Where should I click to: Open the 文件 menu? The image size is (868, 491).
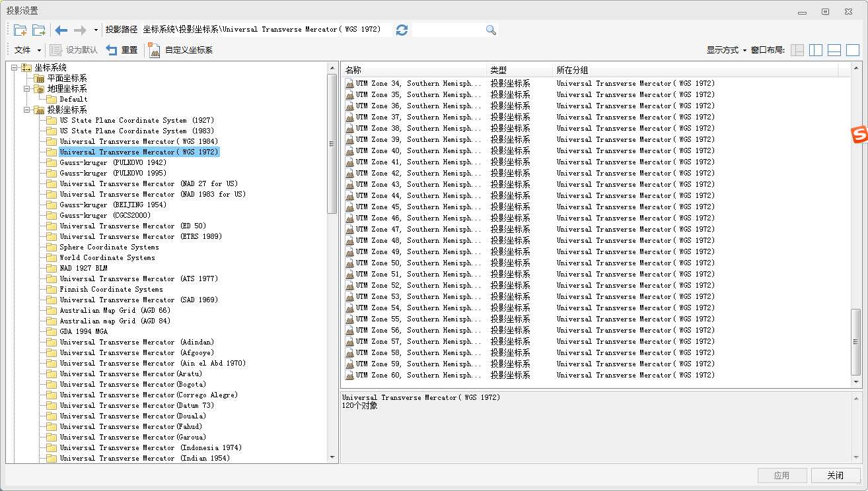tap(27, 50)
